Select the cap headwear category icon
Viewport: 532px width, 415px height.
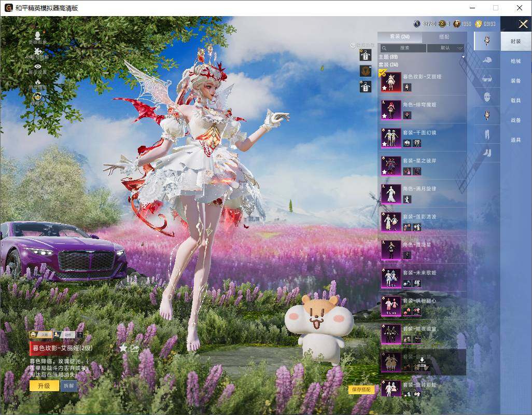tap(487, 60)
